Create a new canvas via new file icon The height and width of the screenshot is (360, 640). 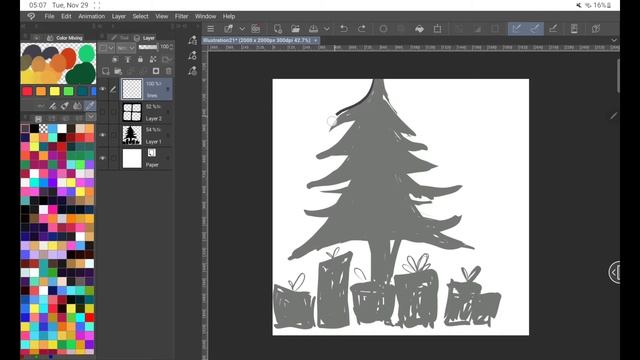(x=278, y=29)
